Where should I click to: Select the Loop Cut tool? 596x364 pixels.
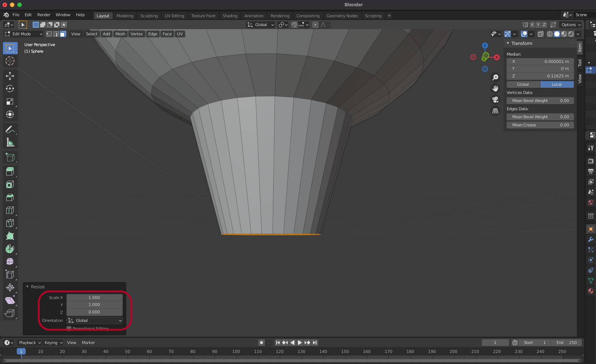point(10,211)
